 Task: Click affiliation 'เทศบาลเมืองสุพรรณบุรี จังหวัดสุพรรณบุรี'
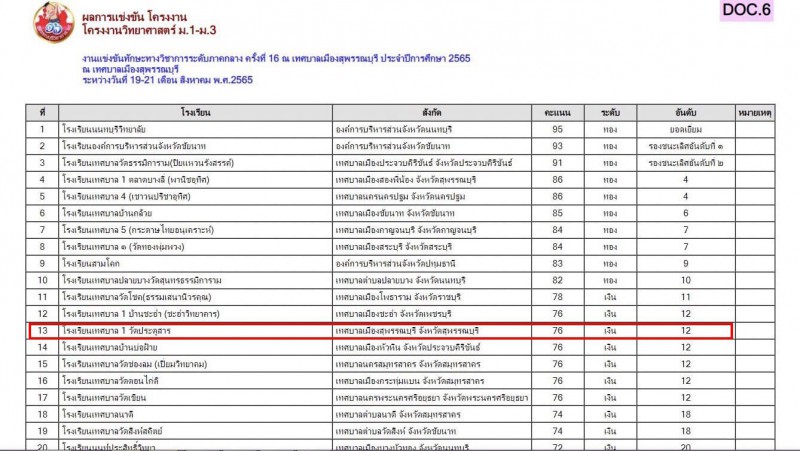pyautogui.click(x=407, y=331)
